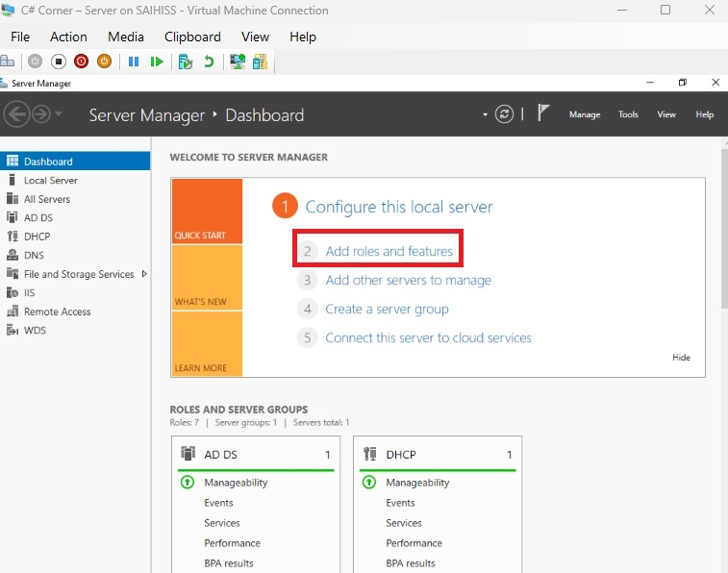The height and width of the screenshot is (573, 728).
Task: Select the WHAT'S NEW tile
Action: (207, 278)
